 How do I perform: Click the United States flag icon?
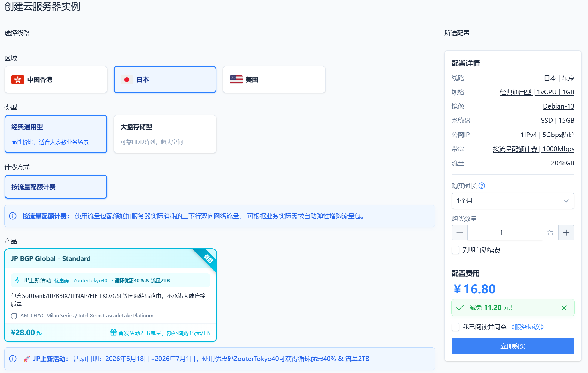[x=236, y=80]
